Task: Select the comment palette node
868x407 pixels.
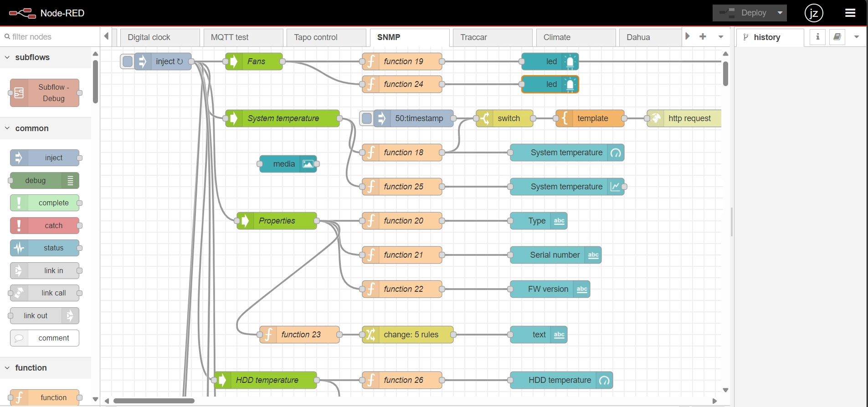Action: pyautogui.click(x=45, y=338)
